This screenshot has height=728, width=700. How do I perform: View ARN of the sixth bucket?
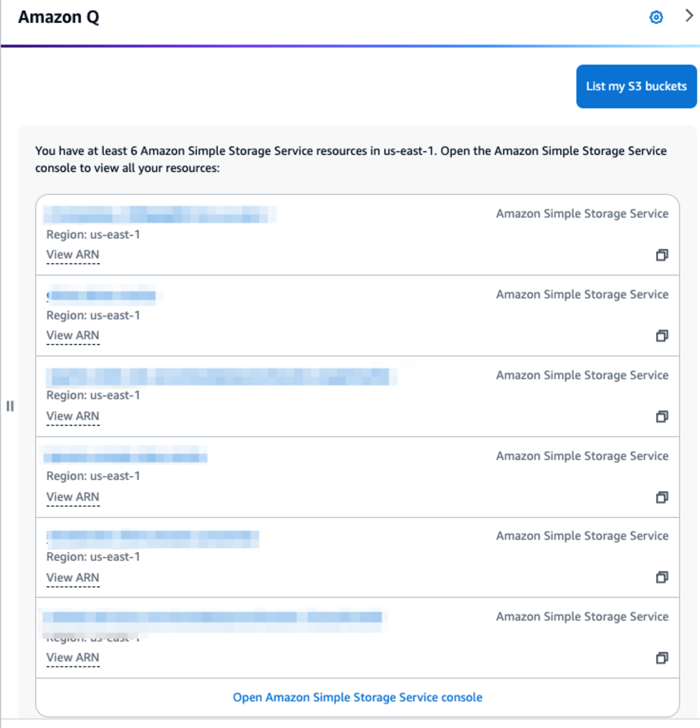click(x=73, y=658)
